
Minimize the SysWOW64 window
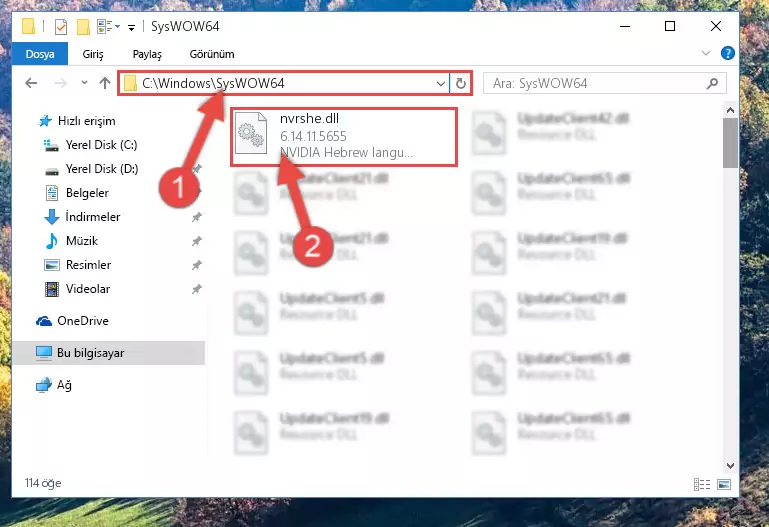pyautogui.click(x=625, y=26)
